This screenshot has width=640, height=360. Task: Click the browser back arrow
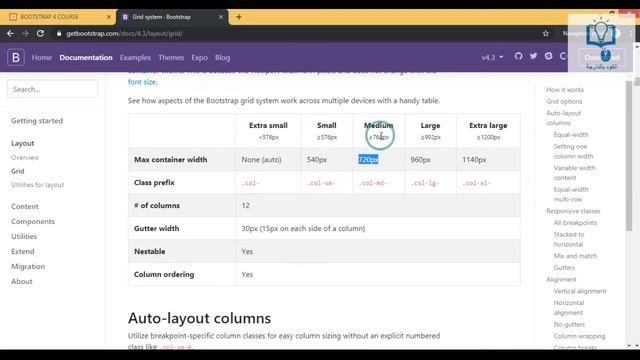coord(10,33)
